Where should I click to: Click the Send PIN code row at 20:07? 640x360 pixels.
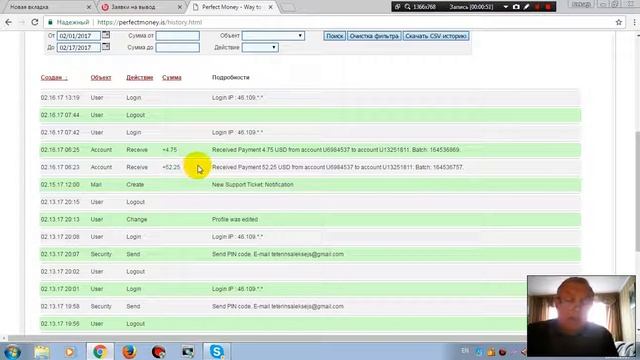310,254
